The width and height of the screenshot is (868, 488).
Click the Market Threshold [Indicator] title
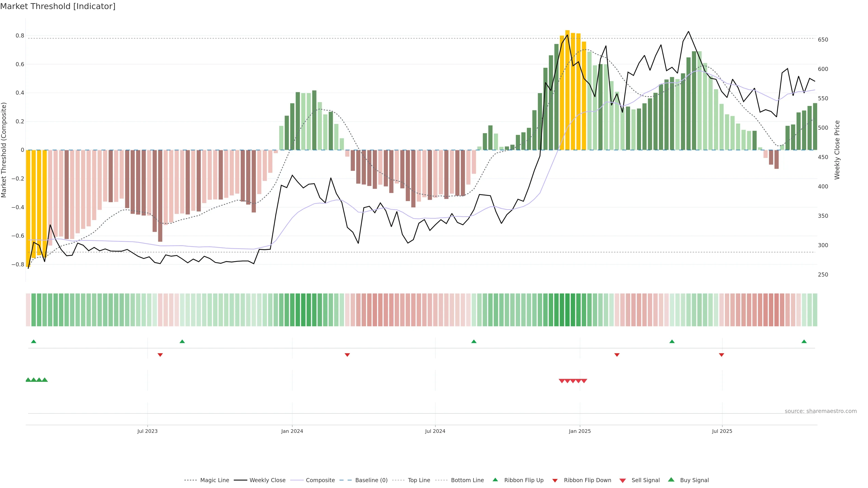click(58, 6)
